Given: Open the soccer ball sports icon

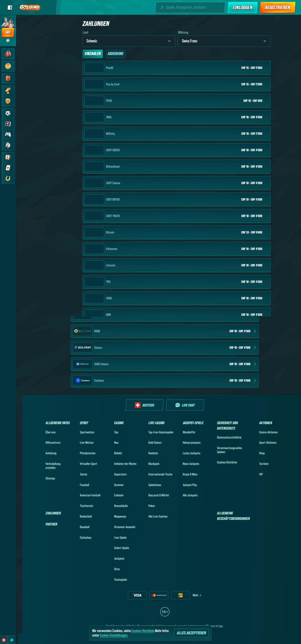Looking at the screenshot, I should pyautogui.click(x=8, y=113).
